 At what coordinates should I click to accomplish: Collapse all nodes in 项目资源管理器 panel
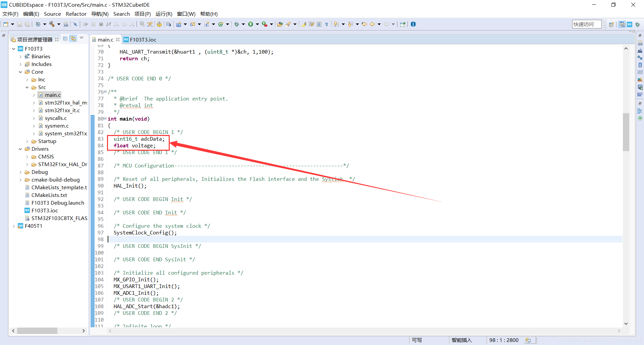[65, 38]
